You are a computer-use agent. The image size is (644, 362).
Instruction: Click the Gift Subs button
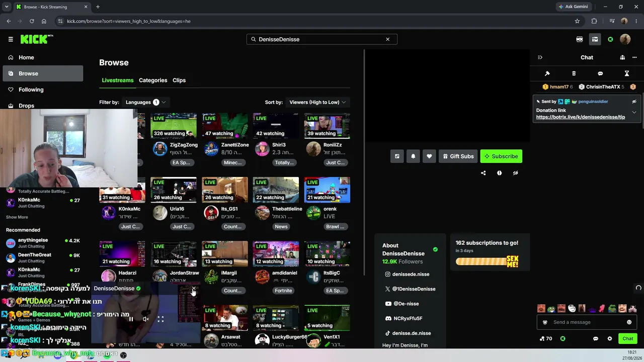tap(458, 156)
